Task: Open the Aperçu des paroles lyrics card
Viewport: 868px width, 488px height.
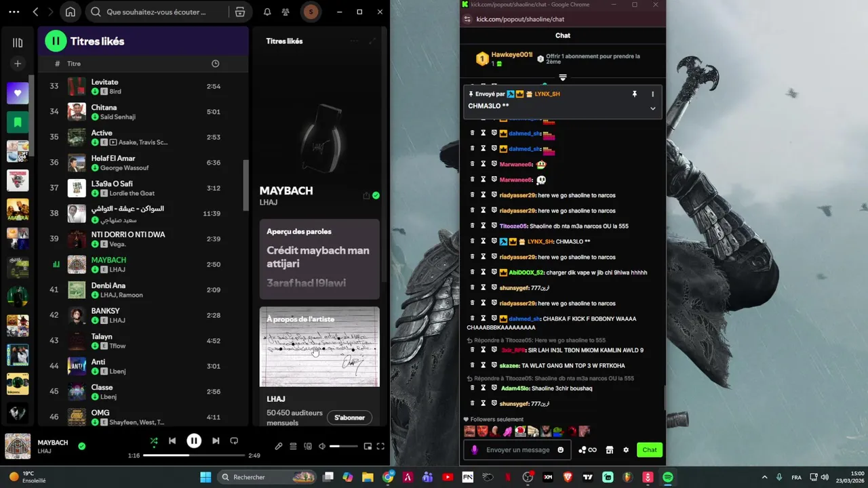Action: pos(319,259)
